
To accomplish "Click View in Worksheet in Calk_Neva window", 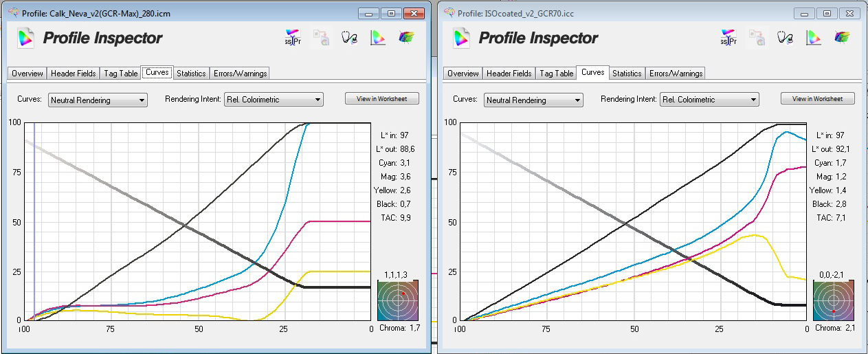I will click(381, 99).
